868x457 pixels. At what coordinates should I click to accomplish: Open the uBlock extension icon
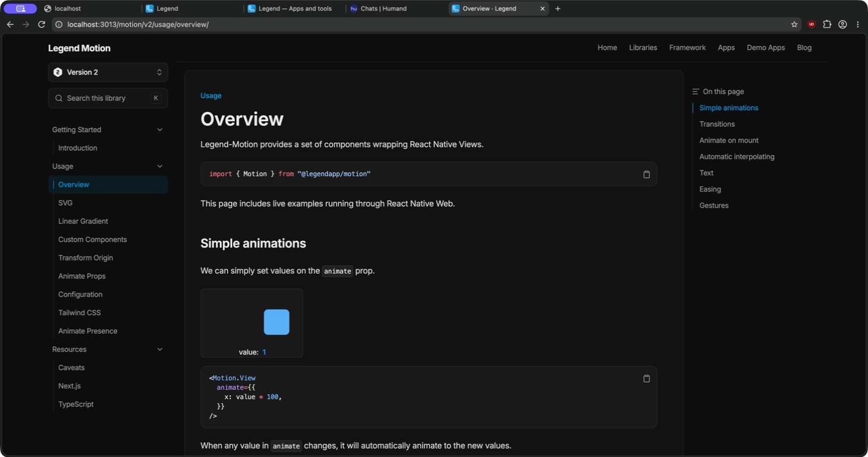(x=812, y=24)
